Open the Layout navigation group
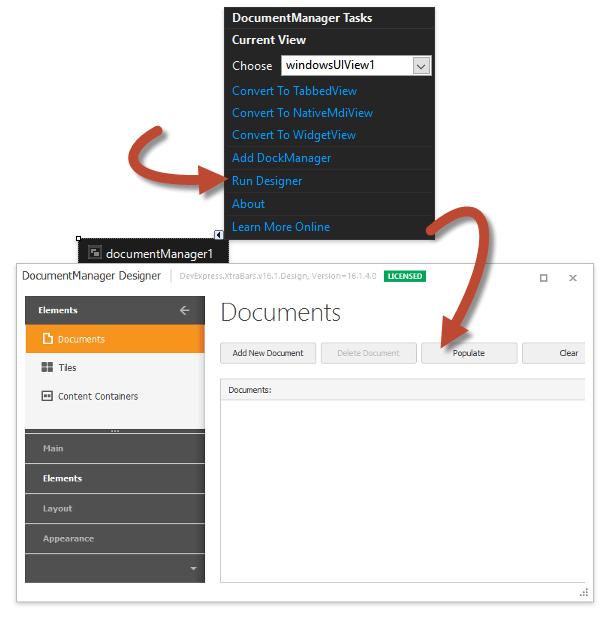This screenshot has height=618, width=609. (x=115, y=508)
